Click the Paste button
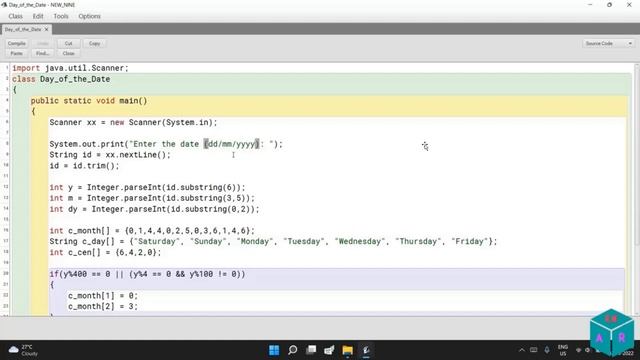 pyautogui.click(x=17, y=53)
